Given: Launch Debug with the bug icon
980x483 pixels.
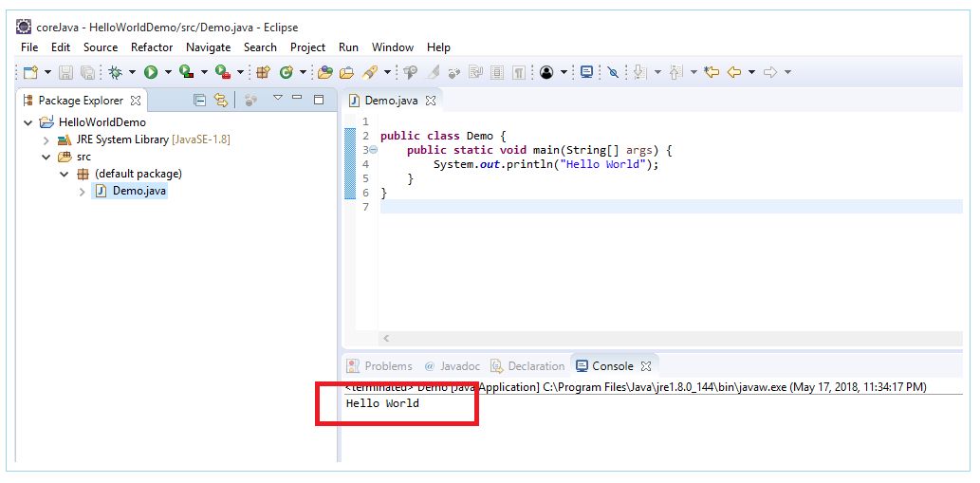Looking at the screenshot, I should [116, 72].
